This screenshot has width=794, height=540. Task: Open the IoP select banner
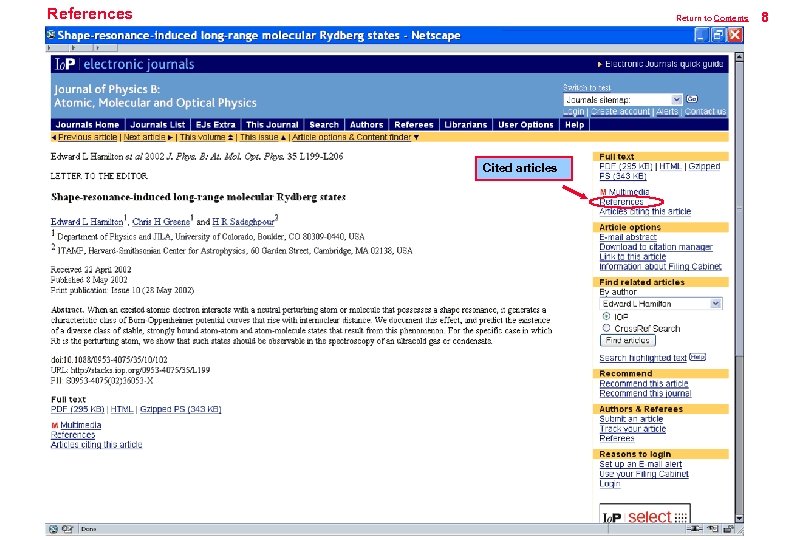(645, 514)
